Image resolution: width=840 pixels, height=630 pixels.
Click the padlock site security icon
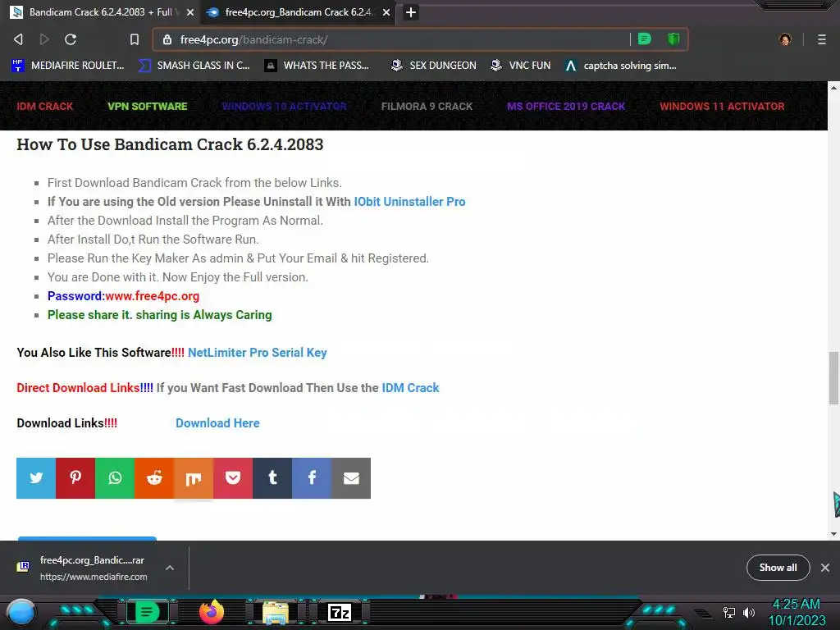pyautogui.click(x=167, y=39)
